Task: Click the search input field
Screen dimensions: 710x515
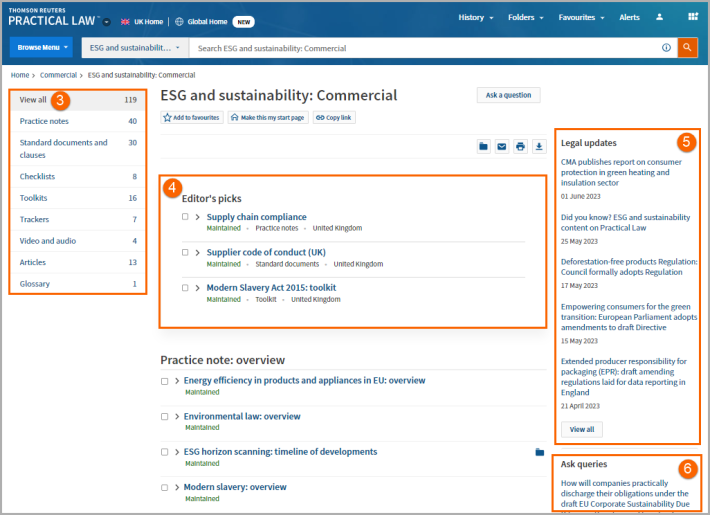Action: click(x=425, y=48)
